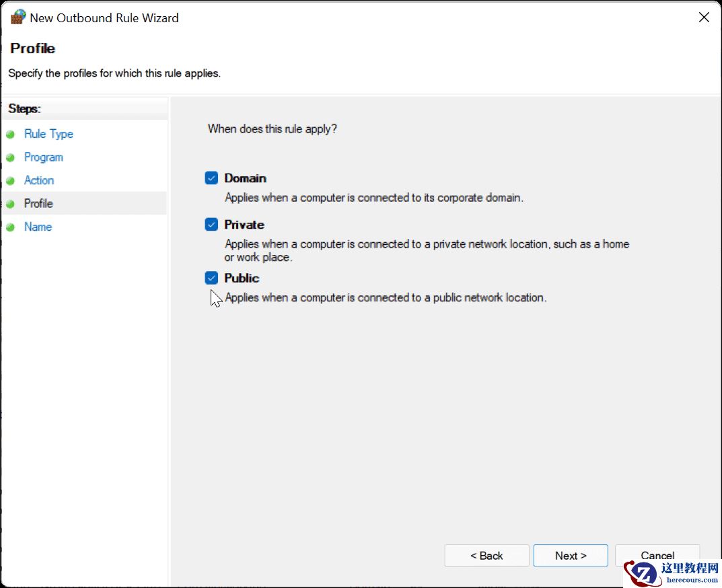The height and width of the screenshot is (588, 722).
Task: Cancel the rule wizard
Action: (657, 554)
